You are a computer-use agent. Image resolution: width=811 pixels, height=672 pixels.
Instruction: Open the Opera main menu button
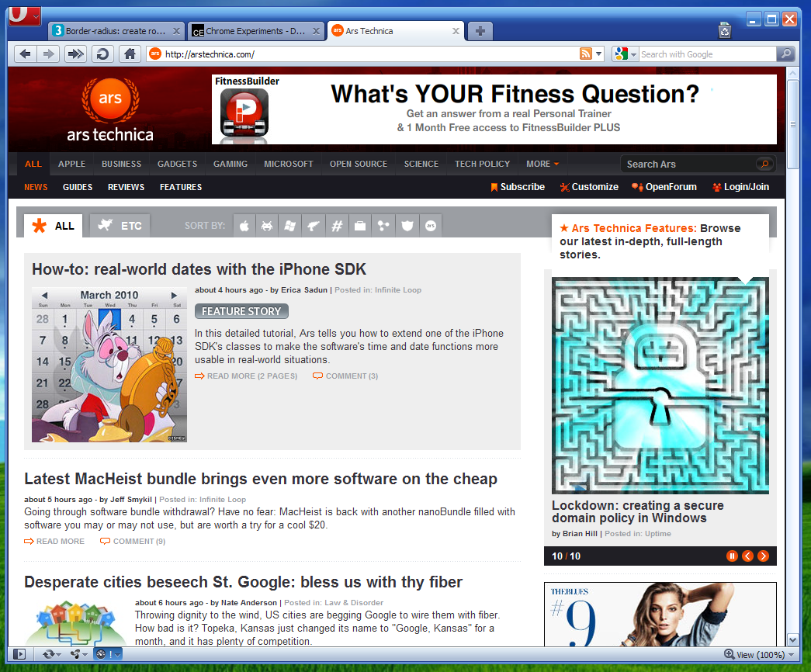tap(24, 16)
